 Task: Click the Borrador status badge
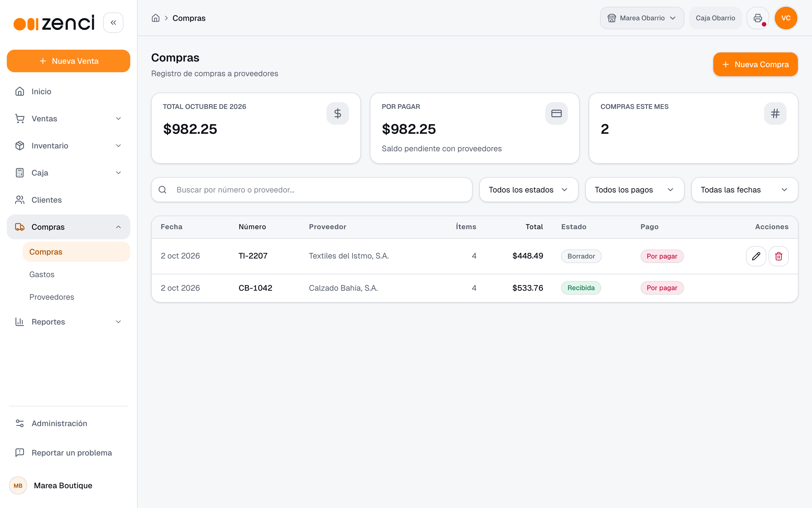point(581,256)
